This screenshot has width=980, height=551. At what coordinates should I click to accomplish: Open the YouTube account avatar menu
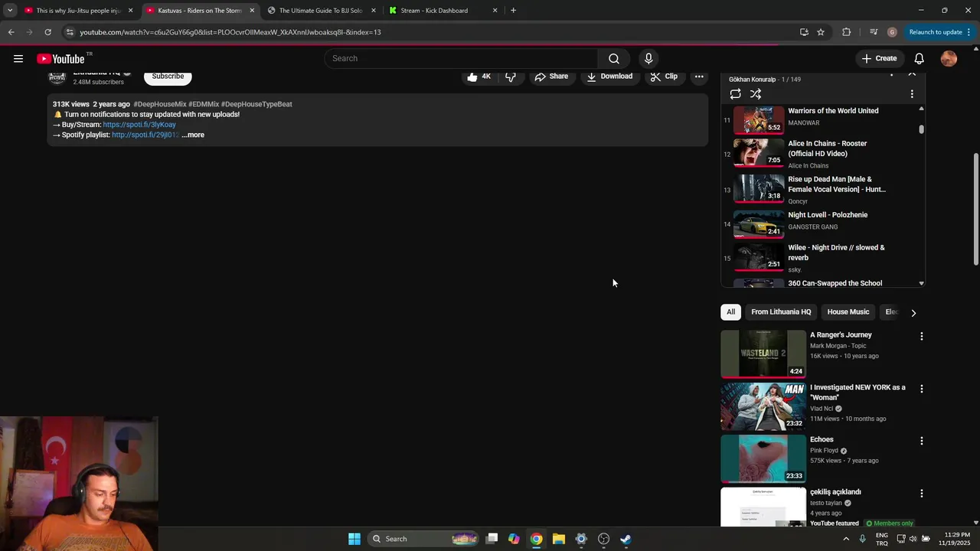(x=949, y=59)
